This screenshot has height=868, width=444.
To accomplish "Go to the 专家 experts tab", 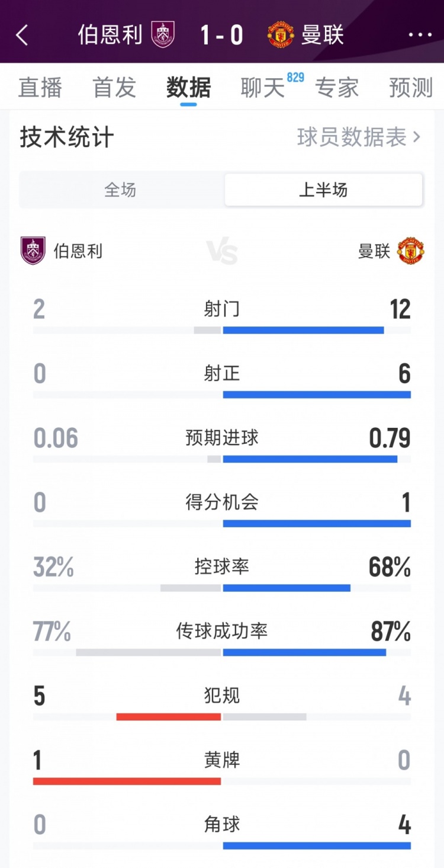I will click(336, 88).
